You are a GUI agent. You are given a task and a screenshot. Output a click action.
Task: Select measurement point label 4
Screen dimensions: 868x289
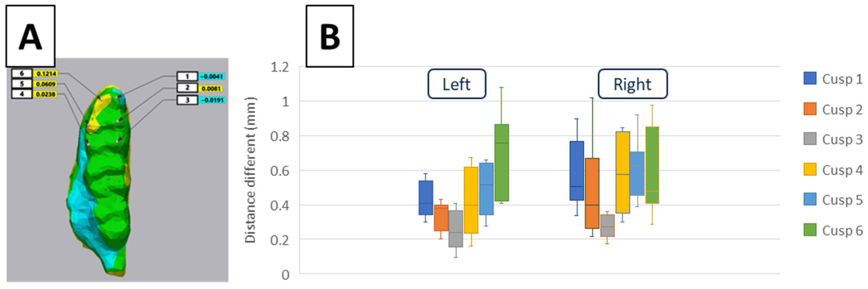[22, 94]
